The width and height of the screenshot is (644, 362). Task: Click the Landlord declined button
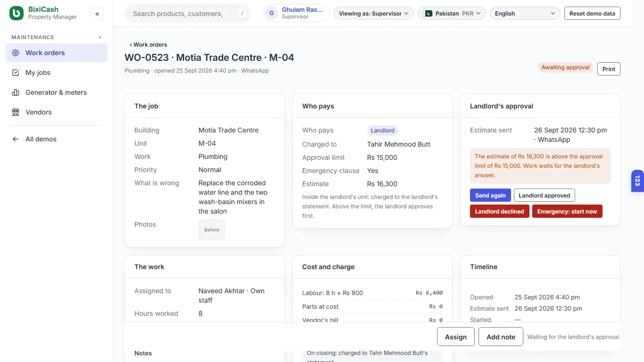[500, 211]
